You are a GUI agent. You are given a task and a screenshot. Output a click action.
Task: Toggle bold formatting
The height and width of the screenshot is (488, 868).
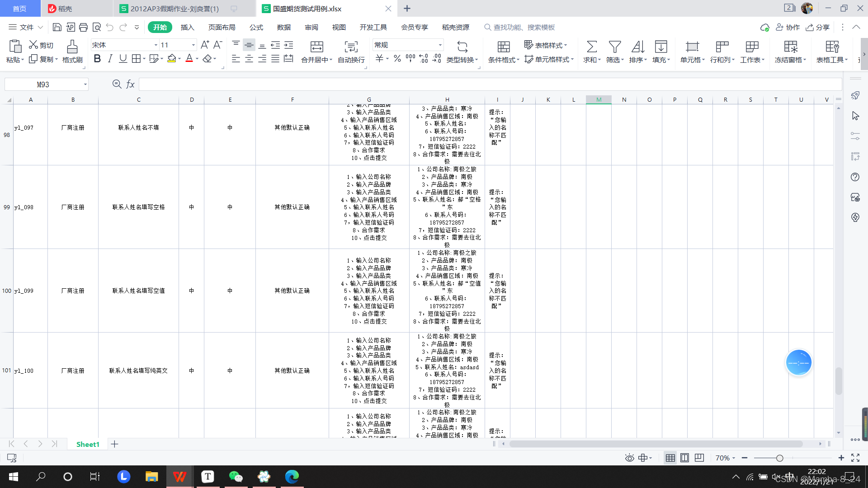(97, 59)
